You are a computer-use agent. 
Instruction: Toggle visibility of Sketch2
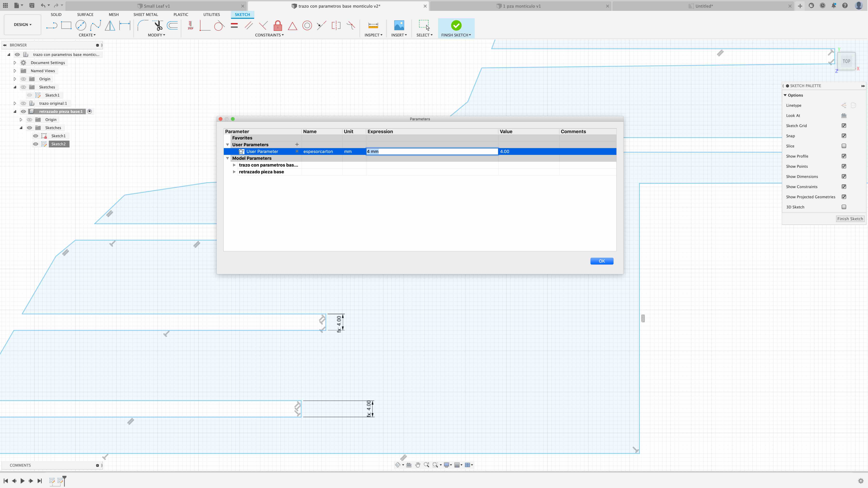pos(35,144)
